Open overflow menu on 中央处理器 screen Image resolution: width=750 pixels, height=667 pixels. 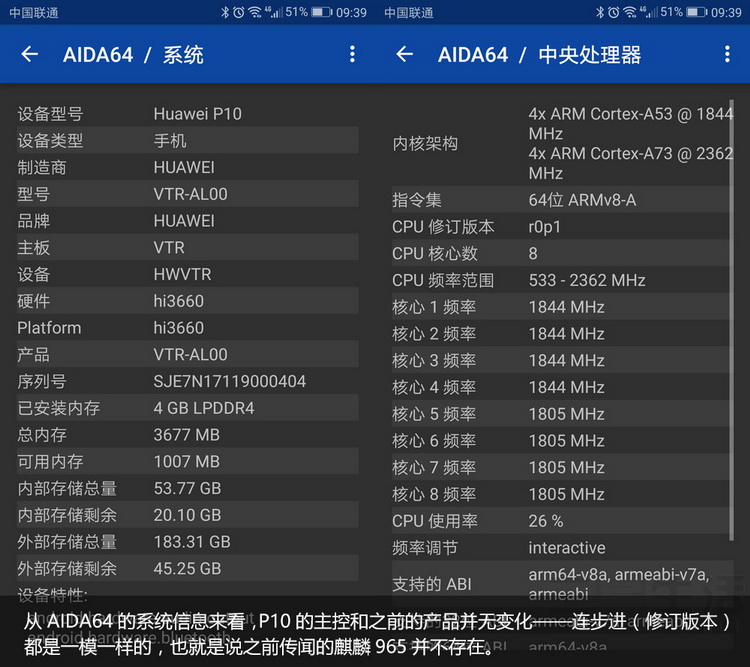point(727,54)
